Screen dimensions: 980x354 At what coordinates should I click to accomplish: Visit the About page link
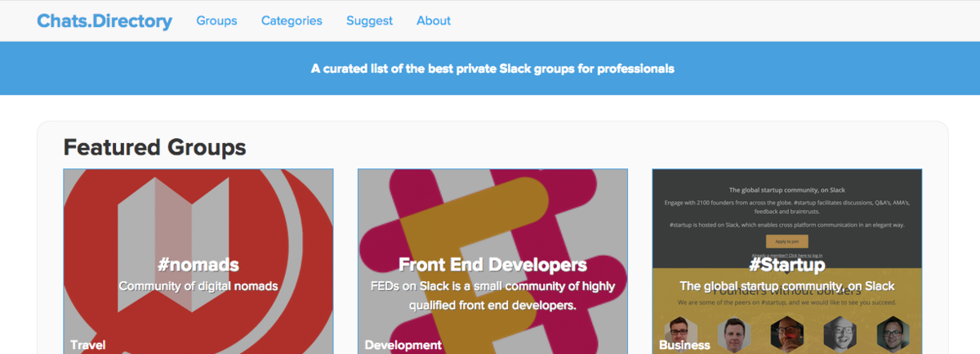[x=434, y=20]
